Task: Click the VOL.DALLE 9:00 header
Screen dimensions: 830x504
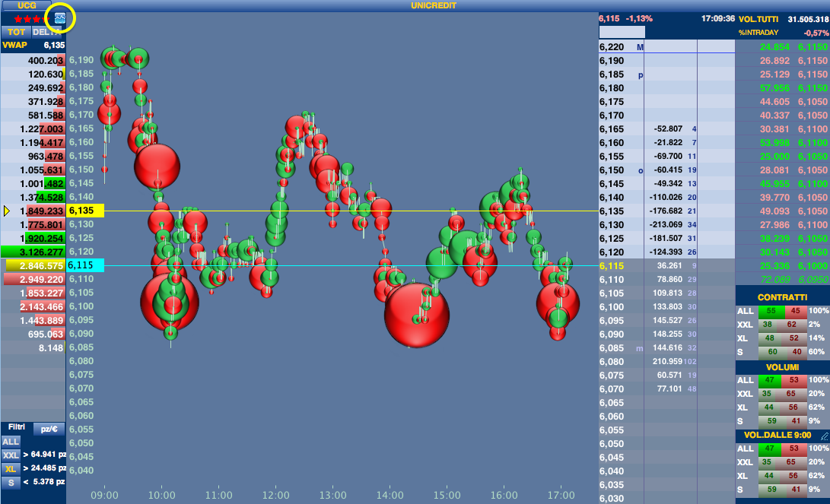Action: (x=777, y=436)
